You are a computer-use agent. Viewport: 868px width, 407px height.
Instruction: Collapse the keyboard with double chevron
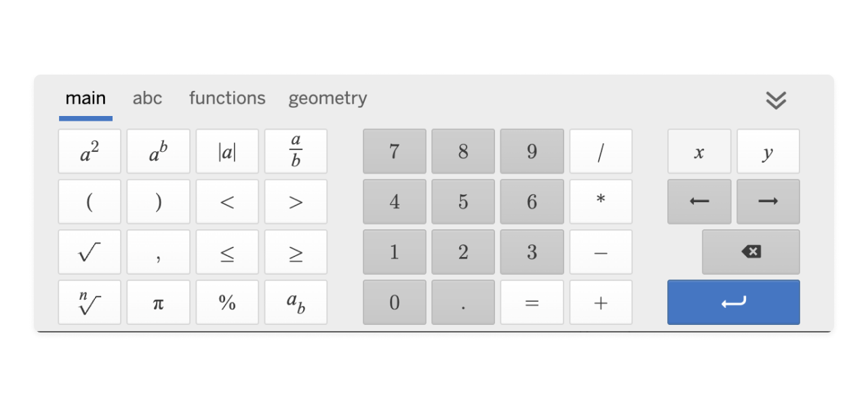click(776, 100)
